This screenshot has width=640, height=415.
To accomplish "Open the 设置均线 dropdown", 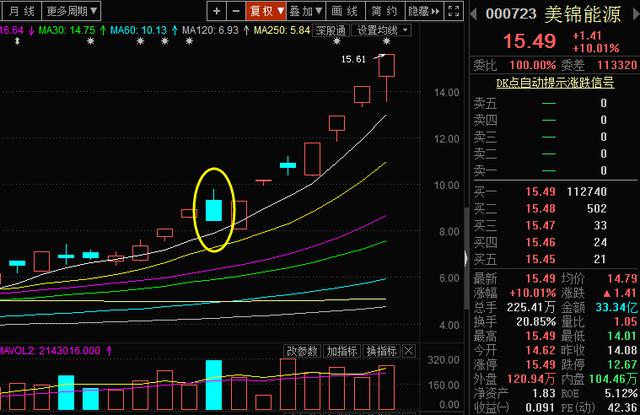I will tap(381, 30).
